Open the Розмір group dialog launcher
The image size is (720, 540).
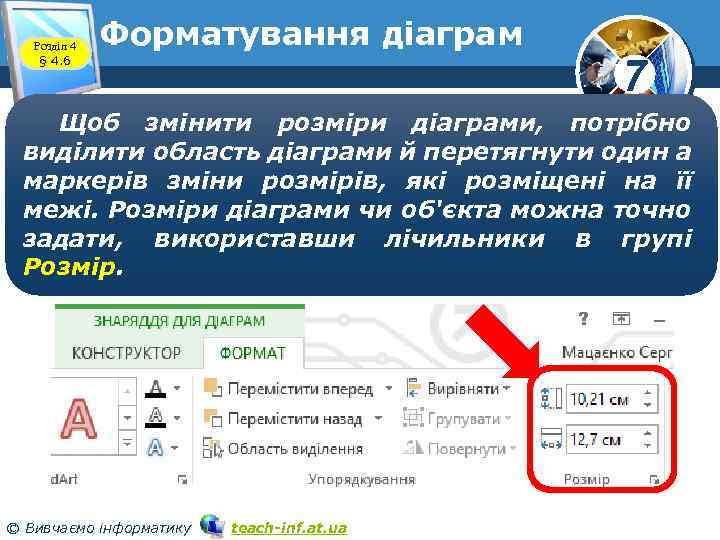(654, 480)
